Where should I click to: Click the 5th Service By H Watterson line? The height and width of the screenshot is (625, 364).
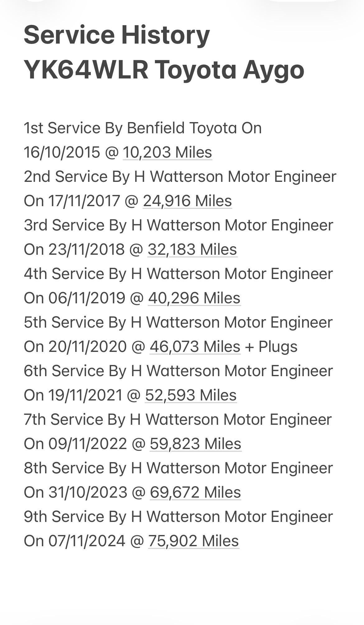[178, 322]
